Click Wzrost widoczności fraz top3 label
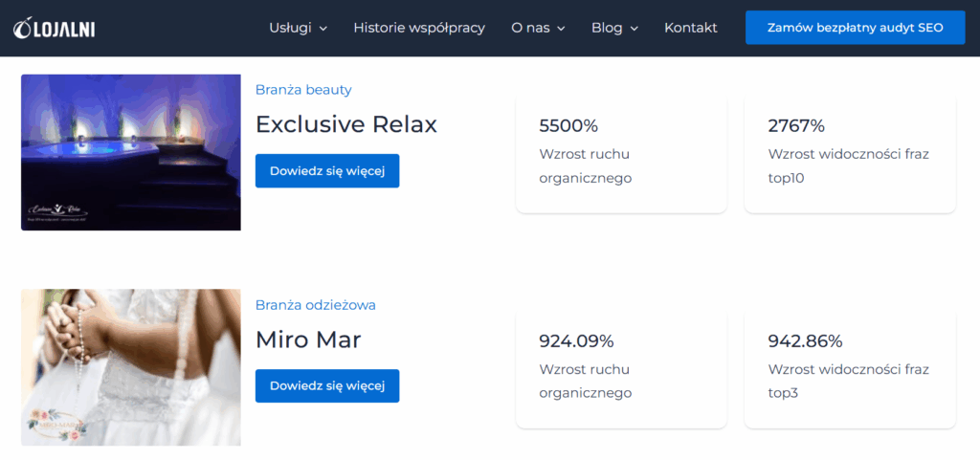980x460 pixels. [x=849, y=382]
